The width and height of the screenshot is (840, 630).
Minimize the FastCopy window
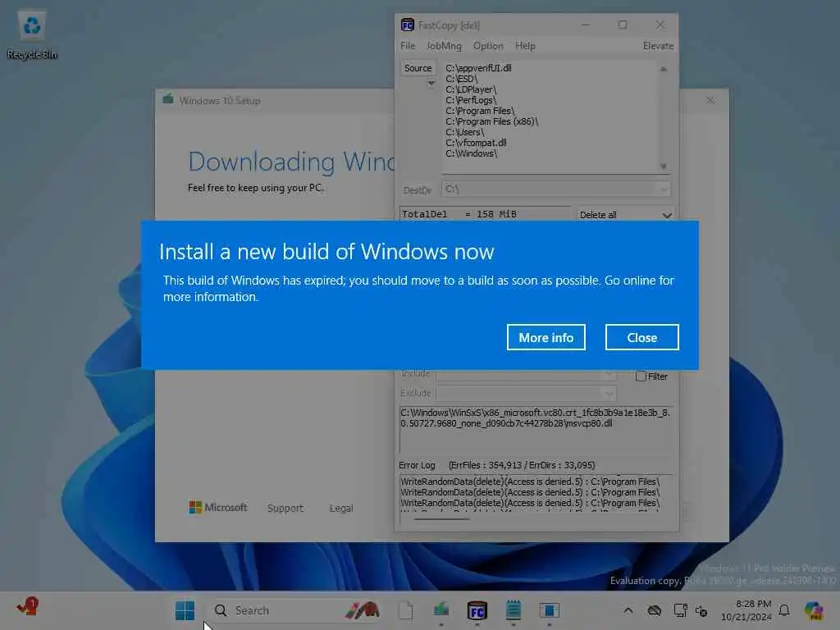point(586,25)
